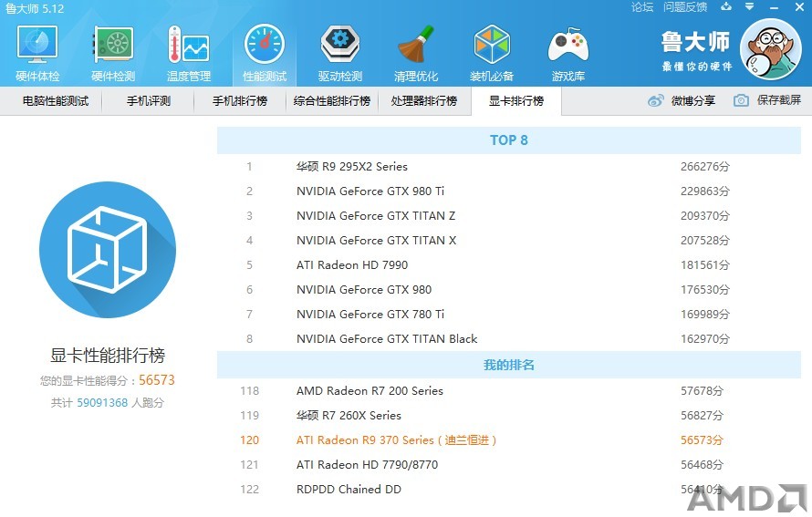
Task: Select the 显卡排行榜 tab
Action: coord(516,101)
